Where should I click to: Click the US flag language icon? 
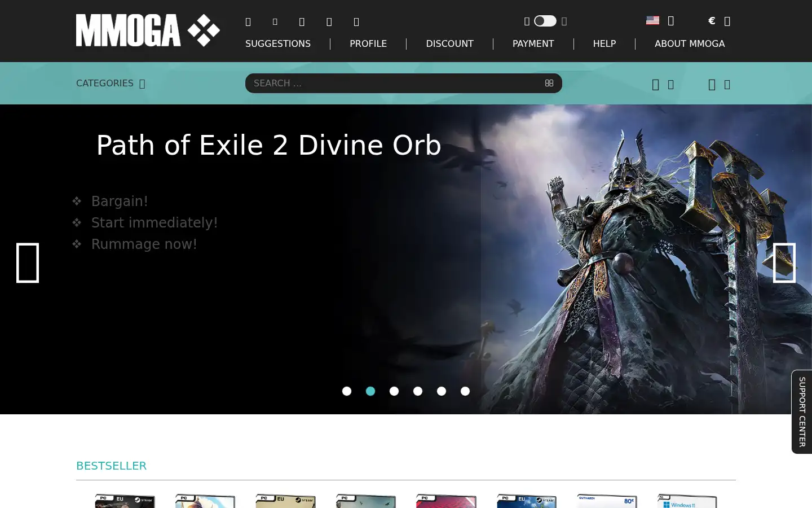click(x=652, y=20)
